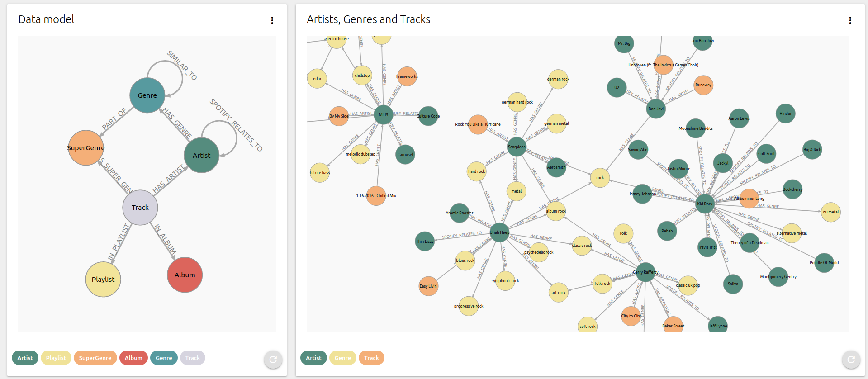This screenshot has width=868, height=379.
Task: Select the Bon Jovi artist node
Action: [655, 109]
